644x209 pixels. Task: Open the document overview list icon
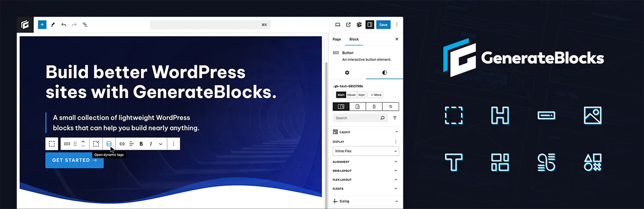[85, 25]
